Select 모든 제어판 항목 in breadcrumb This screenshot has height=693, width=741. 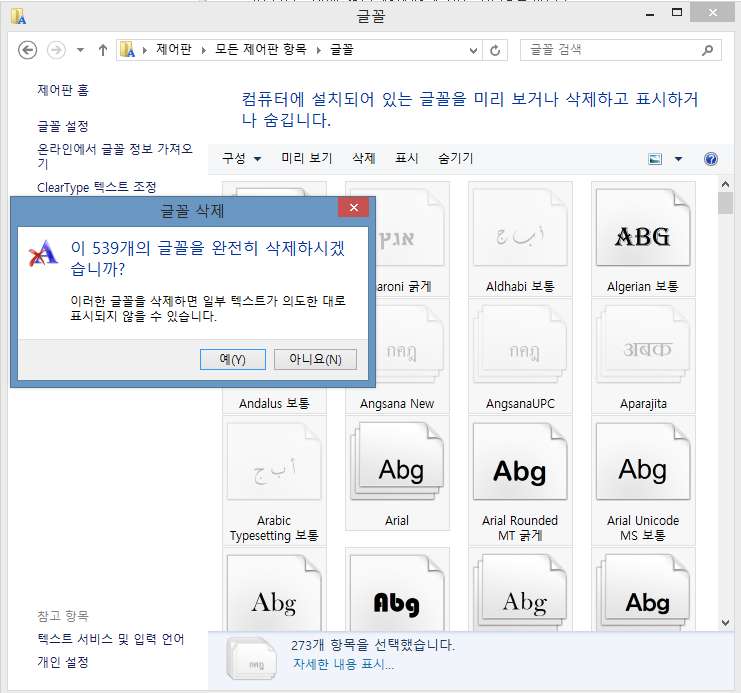coord(261,49)
